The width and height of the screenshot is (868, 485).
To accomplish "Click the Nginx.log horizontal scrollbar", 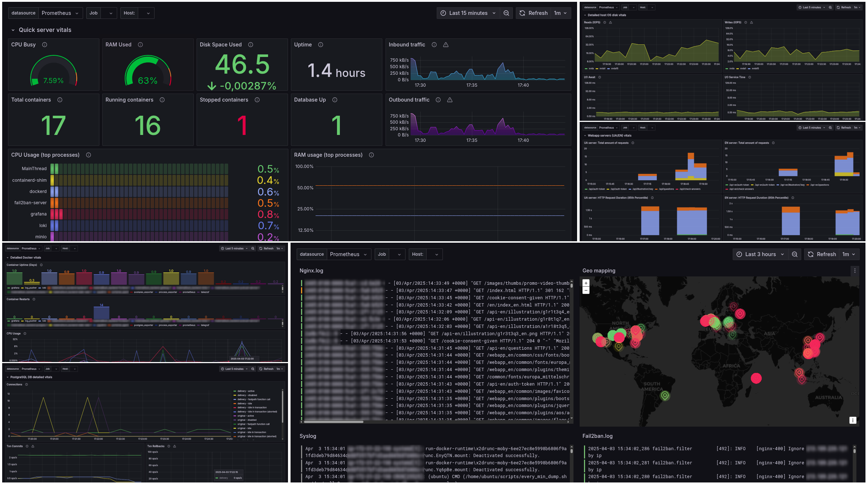I will click(334, 422).
